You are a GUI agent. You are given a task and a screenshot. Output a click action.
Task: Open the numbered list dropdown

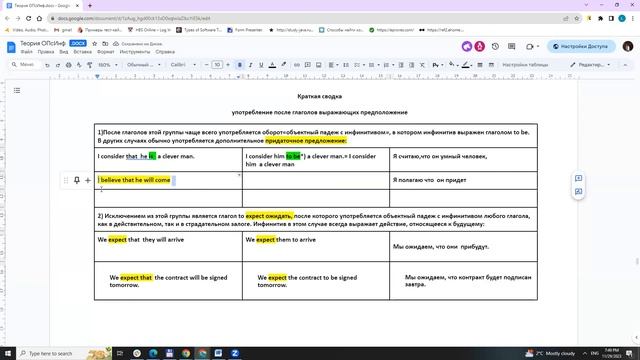[x=389, y=65]
